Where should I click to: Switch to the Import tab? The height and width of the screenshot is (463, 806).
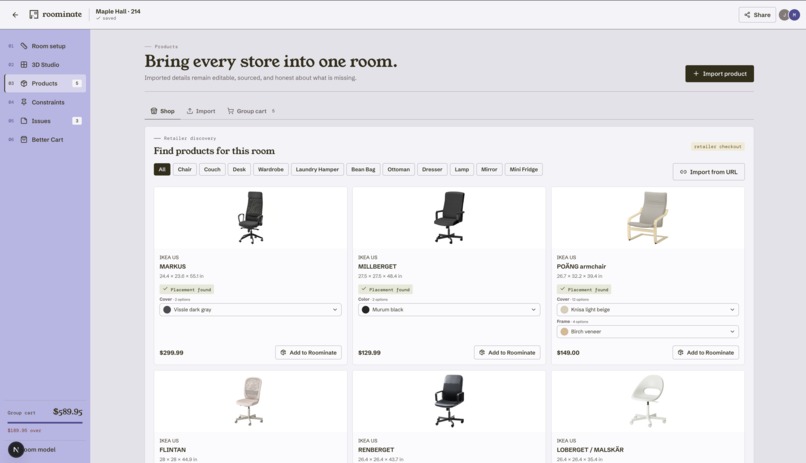(x=201, y=111)
